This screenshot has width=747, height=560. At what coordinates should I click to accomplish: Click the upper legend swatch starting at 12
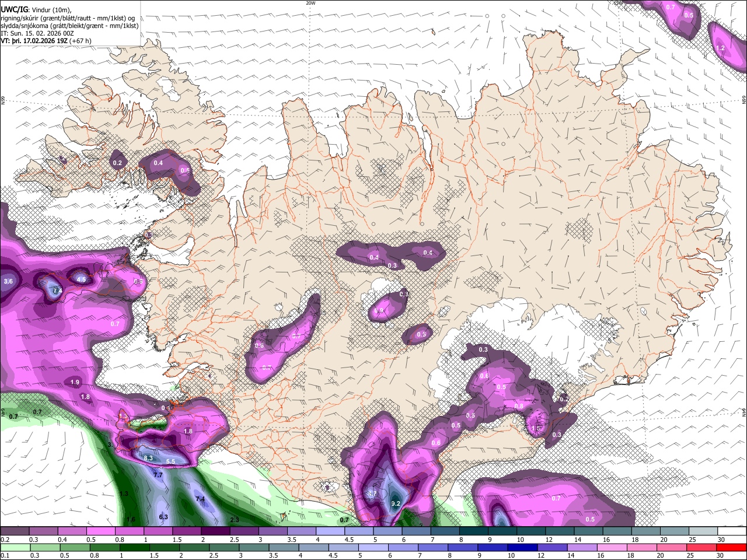[559, 531]
